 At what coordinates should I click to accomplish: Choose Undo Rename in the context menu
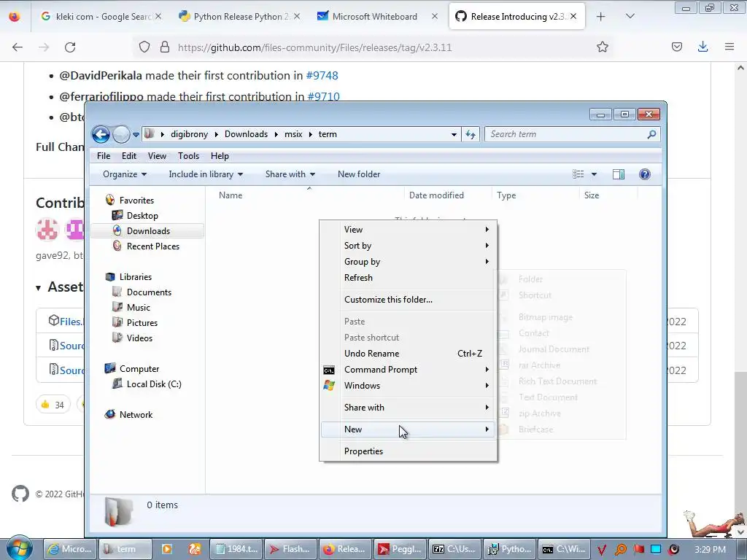[409, 354]
